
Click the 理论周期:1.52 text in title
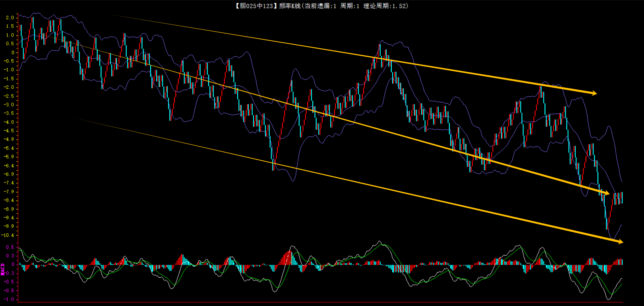[x=385, y=6]
